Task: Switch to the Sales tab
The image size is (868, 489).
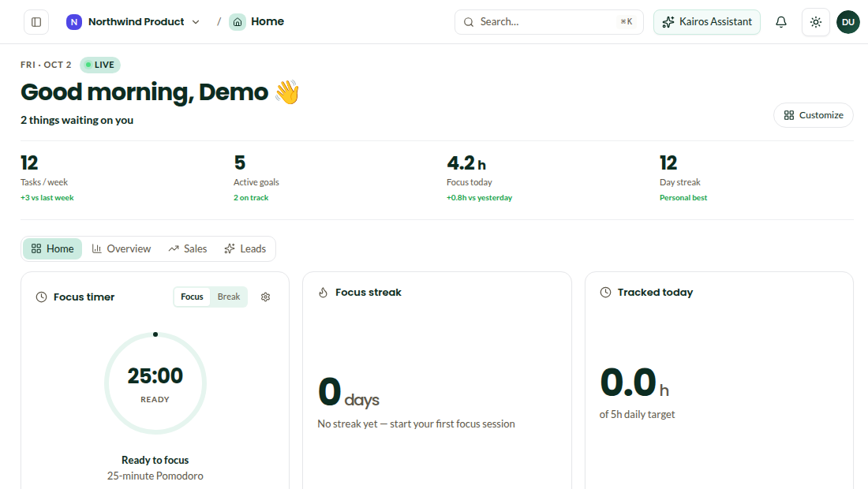Action: 188,249
